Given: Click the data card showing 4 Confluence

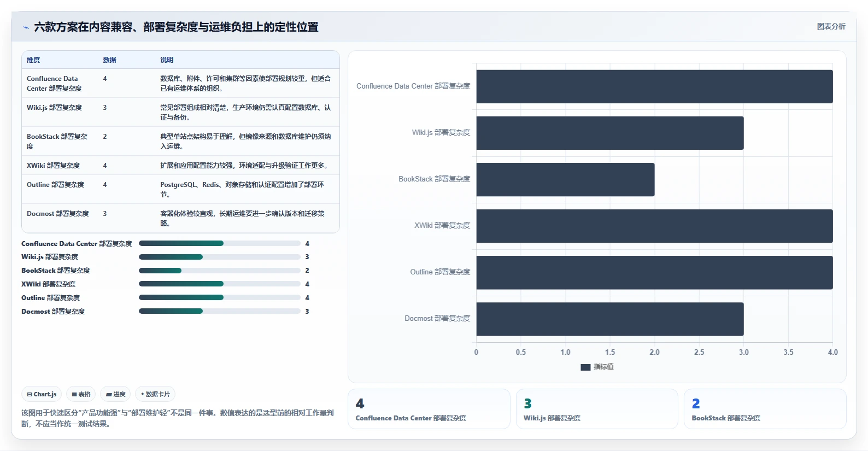Looking at the screenshot, I should pyautogui.click(x=429, y=409).
